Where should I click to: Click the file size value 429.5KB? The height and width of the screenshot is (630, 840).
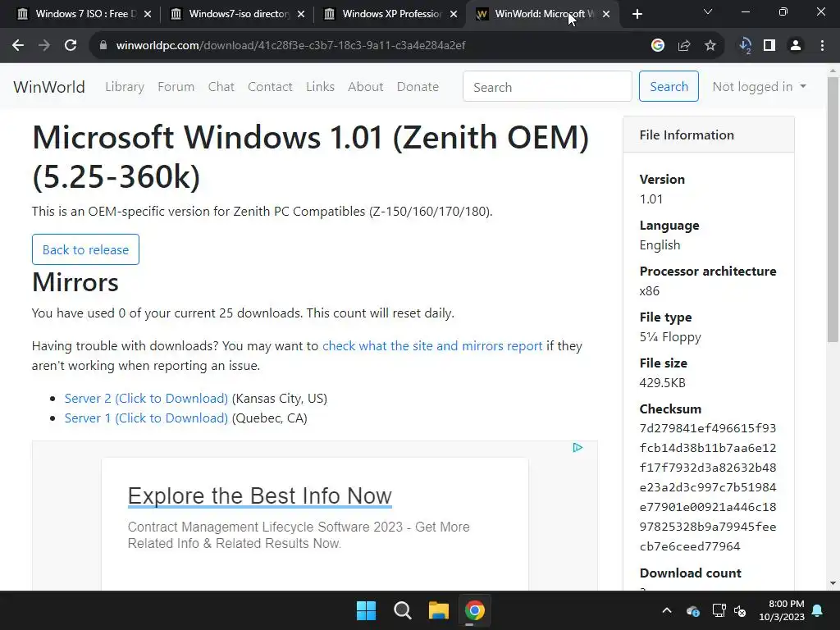point(662,383)
